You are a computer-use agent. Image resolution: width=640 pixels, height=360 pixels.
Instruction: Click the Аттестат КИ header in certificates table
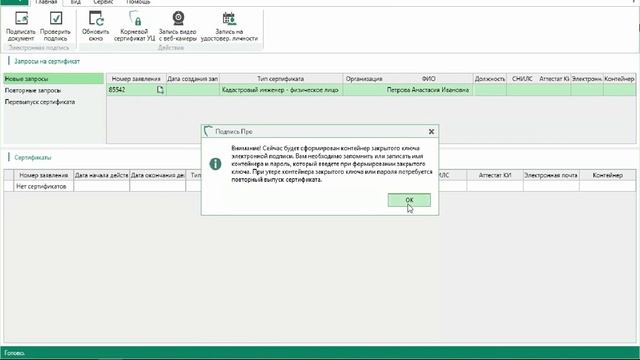pyautogui.click(x=495, y=175)
